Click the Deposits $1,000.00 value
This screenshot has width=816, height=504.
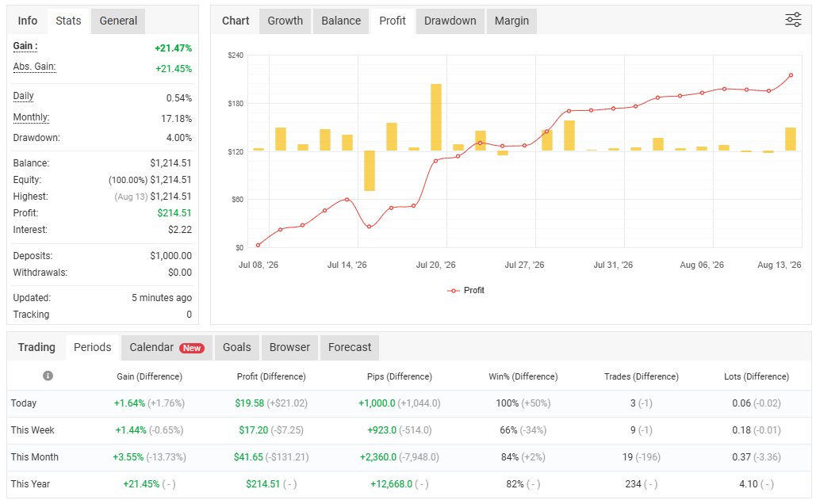[x=170, y=256]
